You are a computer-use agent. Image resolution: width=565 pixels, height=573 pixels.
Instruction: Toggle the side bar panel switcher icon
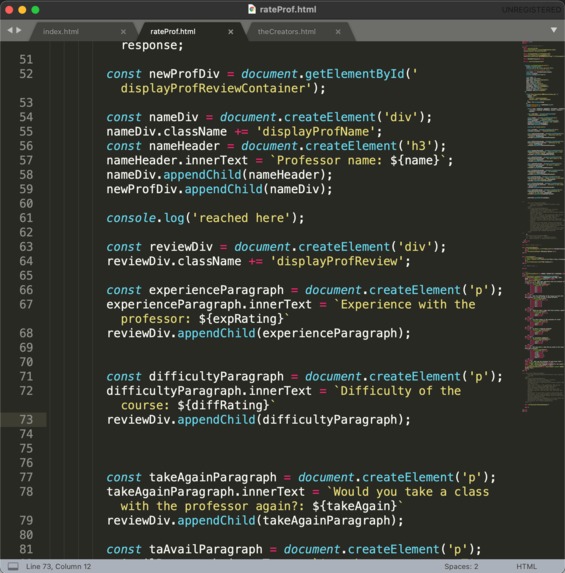13,566
